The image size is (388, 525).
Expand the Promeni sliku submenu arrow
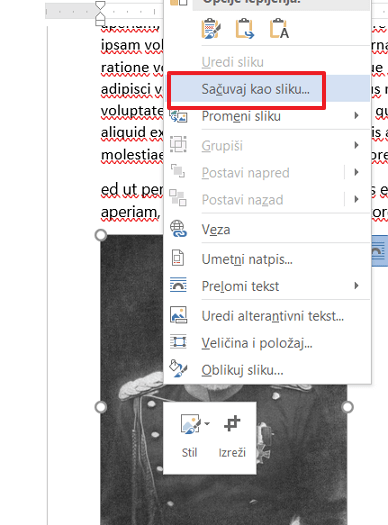click(357, 116)
